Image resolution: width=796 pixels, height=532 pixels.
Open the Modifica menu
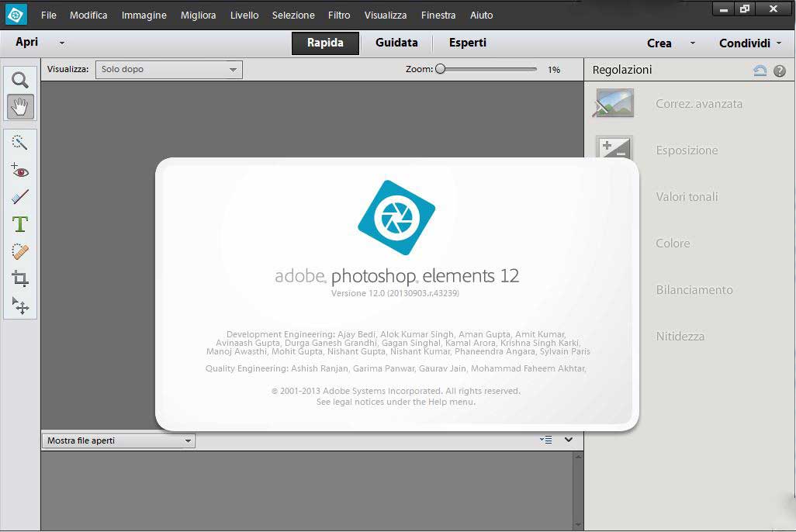tap(88, 16)
